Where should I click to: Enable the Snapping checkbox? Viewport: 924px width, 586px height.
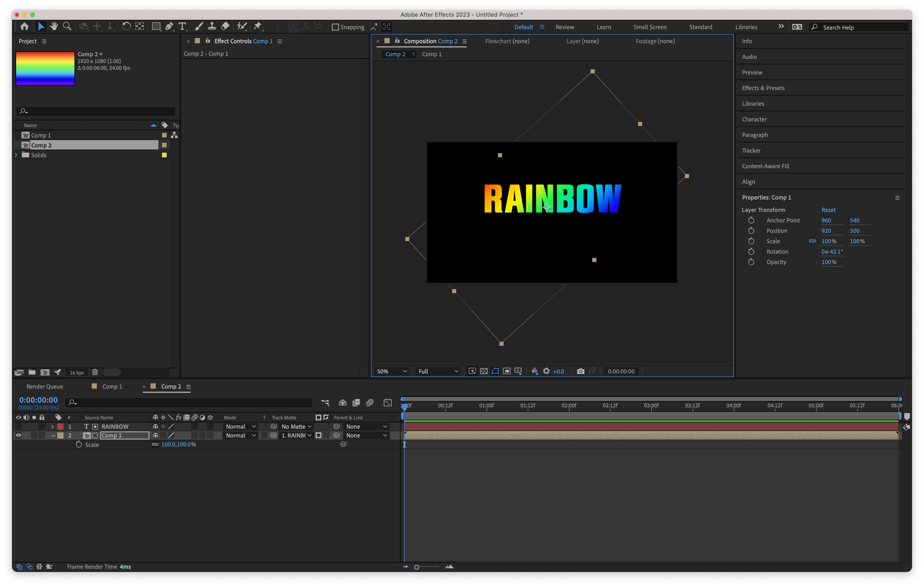[x=336, y=27]
